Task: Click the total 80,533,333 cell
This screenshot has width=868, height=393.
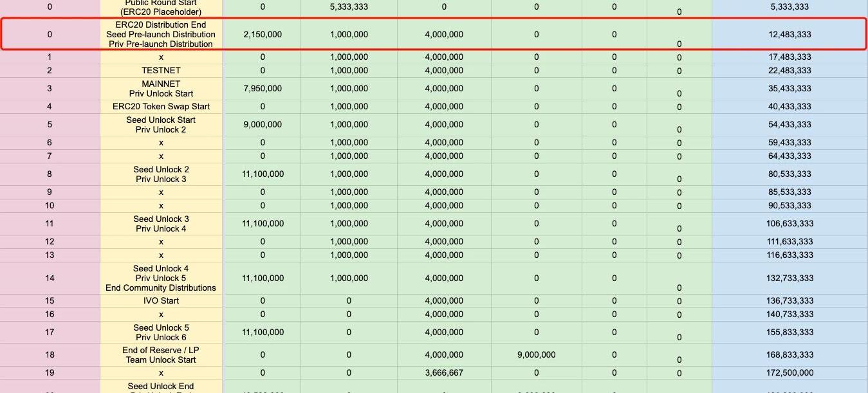Action: [790, 174]
